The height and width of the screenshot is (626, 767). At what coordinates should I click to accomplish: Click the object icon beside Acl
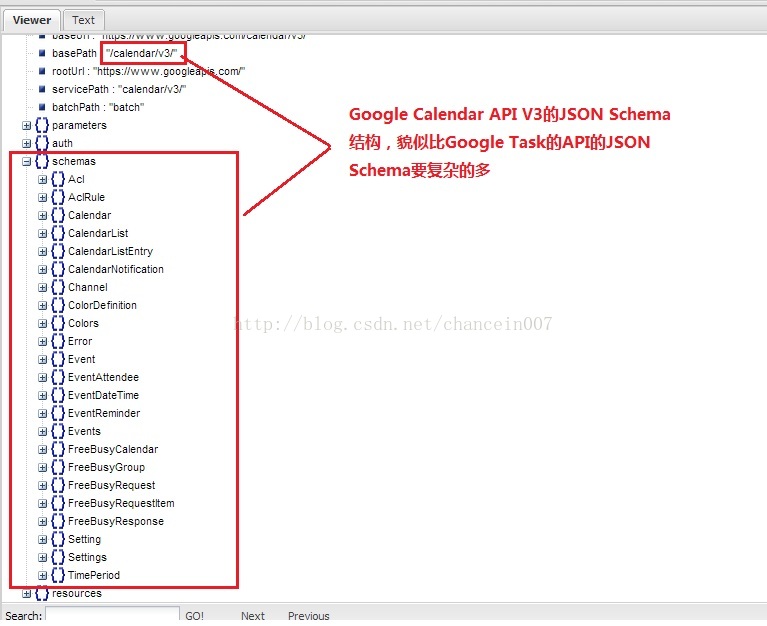point(58,179)
